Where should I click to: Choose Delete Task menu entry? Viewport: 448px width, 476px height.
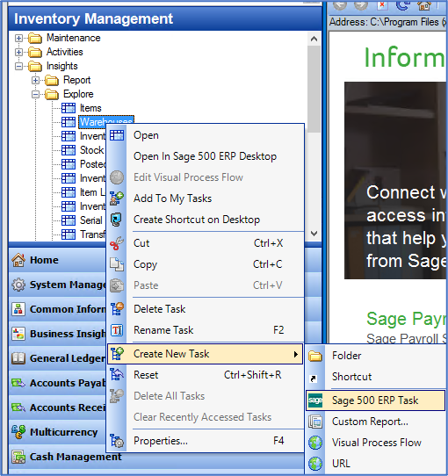pos(206,309)
